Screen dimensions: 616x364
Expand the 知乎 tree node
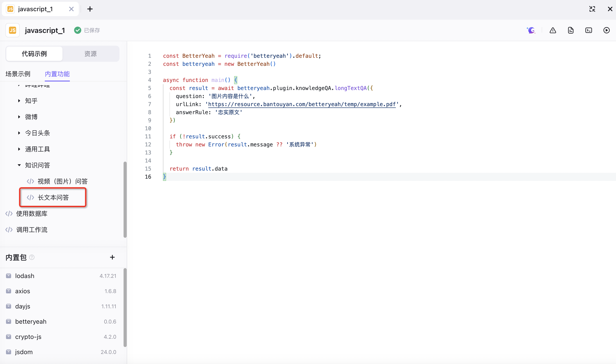(19, 101)
